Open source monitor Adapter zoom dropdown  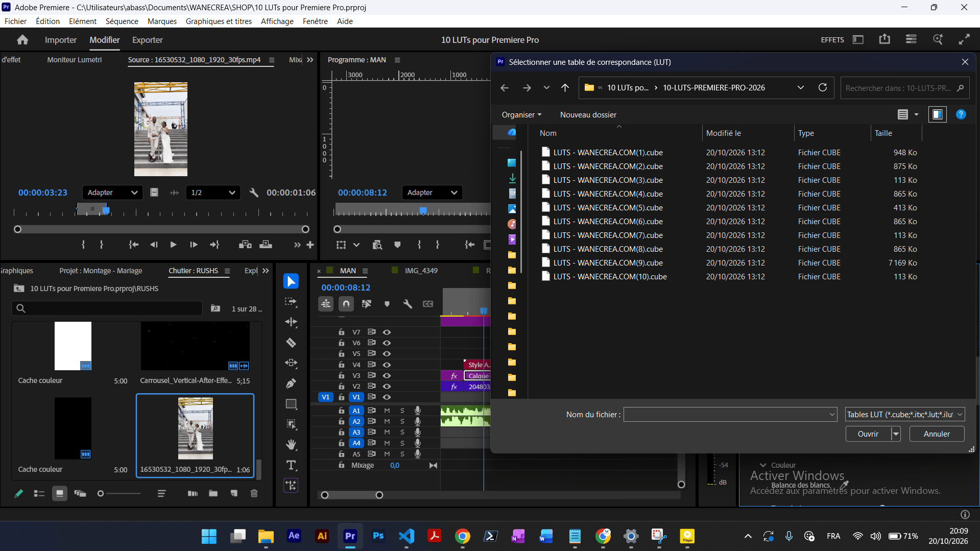click(x=112, y=193)
